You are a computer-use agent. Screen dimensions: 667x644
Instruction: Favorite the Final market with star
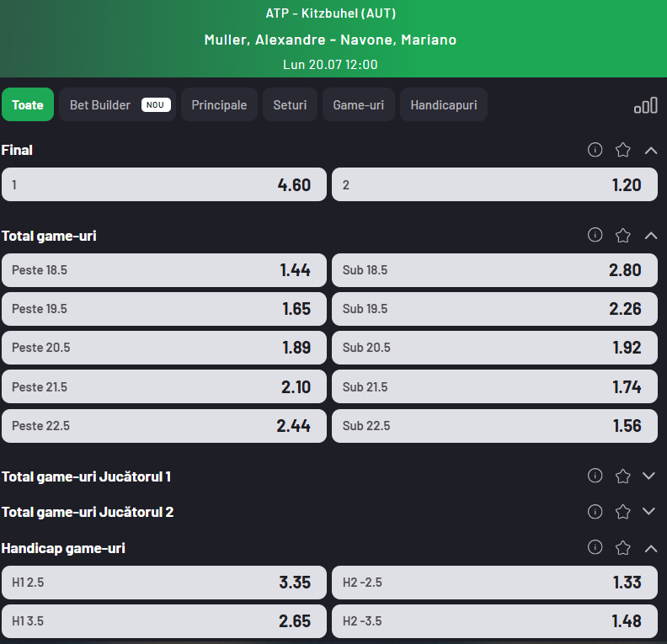coord(622,150)
